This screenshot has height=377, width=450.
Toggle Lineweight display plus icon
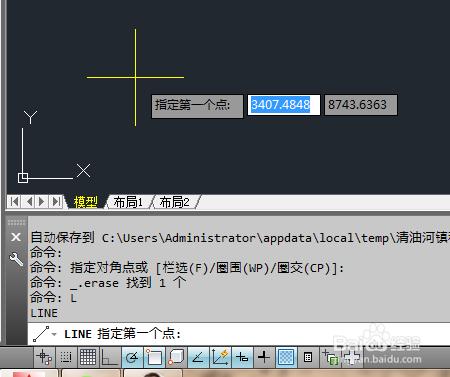coord(264,357)
